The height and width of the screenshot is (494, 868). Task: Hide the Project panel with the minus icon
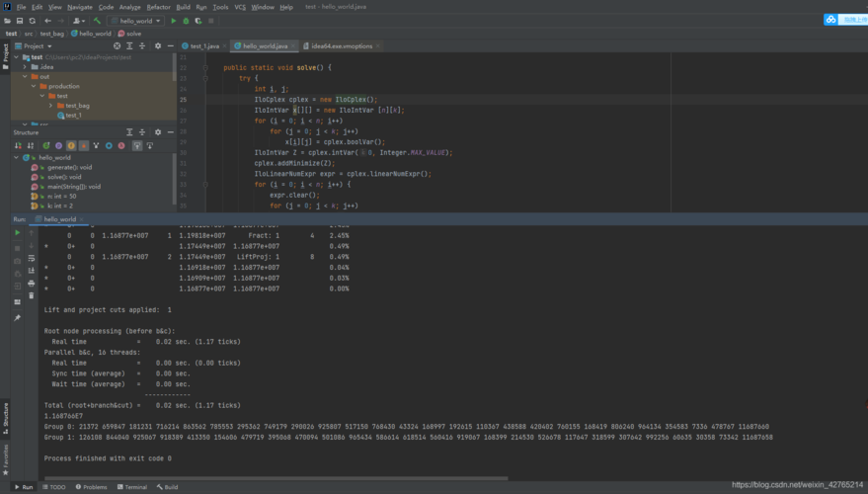pos(171,46)
